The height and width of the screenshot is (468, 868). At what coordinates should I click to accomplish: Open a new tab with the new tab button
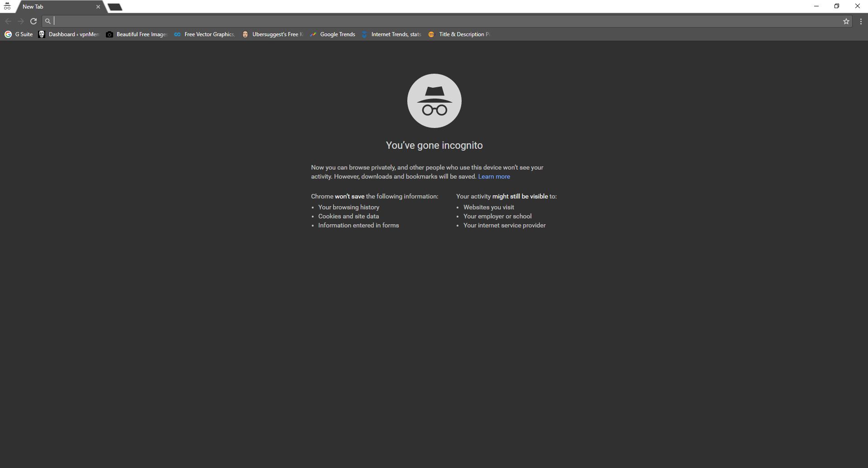coord(115,7)
